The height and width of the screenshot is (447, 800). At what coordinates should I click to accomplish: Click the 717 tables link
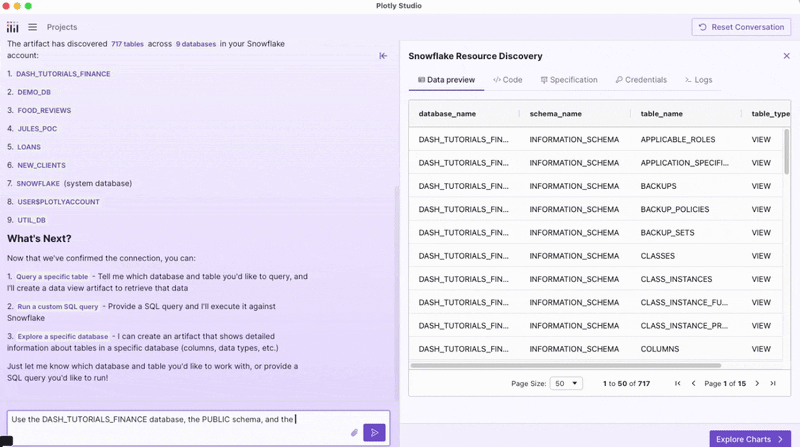pos(128,44)
